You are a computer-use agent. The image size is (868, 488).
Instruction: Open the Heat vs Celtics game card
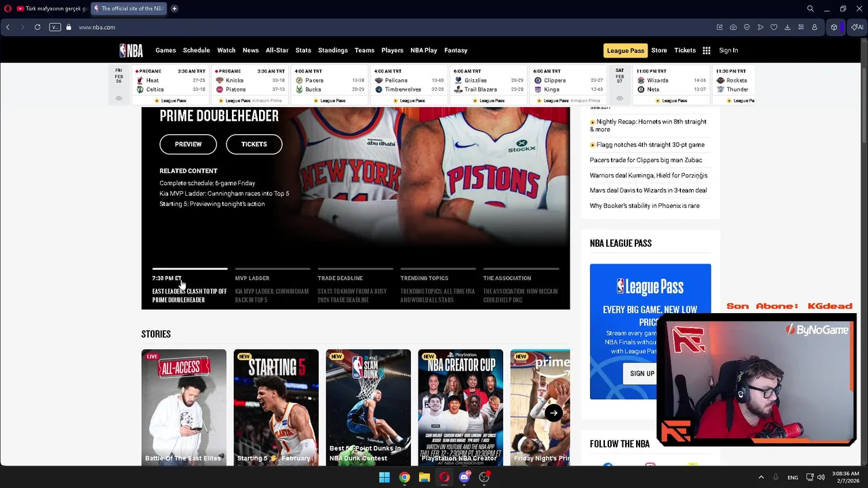pos(170,85)
